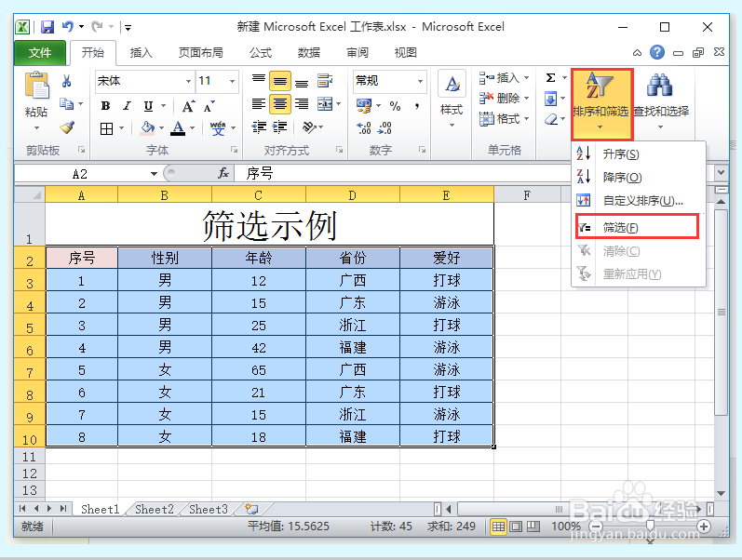
Task: Click the AutoSum sigma icon
Action: (550, 78)
